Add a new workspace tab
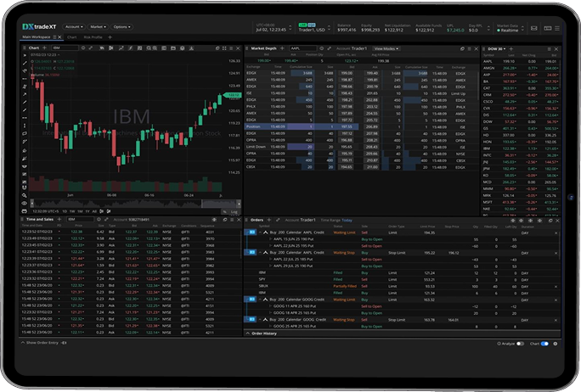Image resolution: width=581 pixels, height=392 pixels. [x=110, y=37]
